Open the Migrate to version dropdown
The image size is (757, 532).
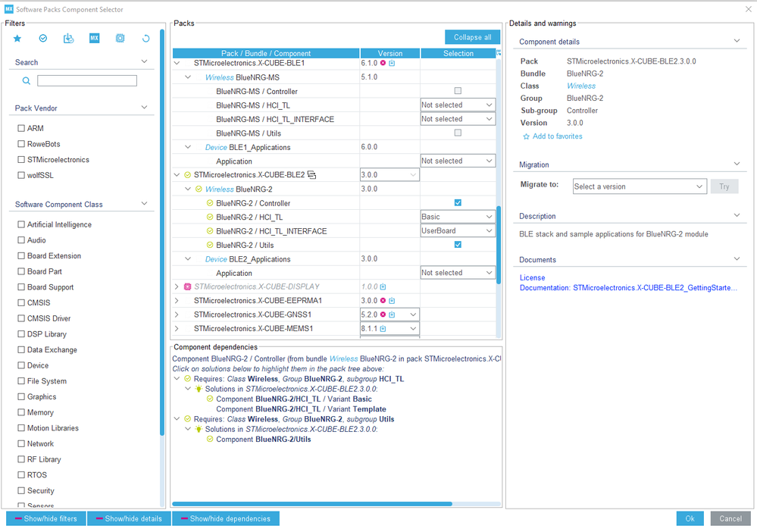[x=640, y=186]
